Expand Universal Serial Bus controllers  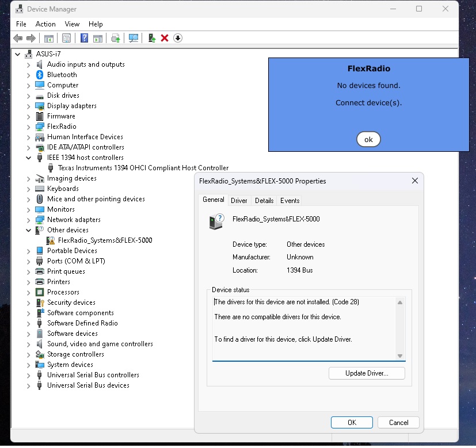point(28,376)
